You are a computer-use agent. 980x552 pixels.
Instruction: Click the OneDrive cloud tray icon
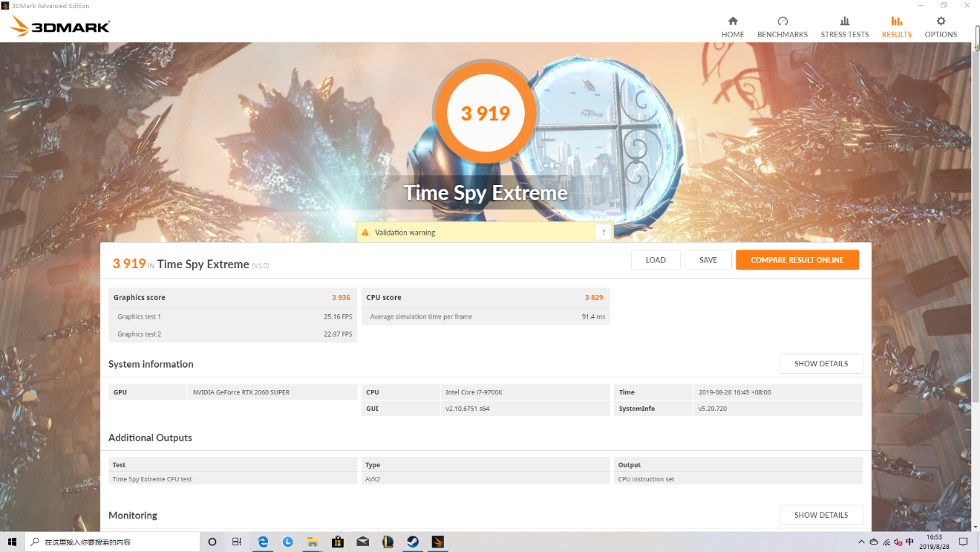[x=874, y=542]
